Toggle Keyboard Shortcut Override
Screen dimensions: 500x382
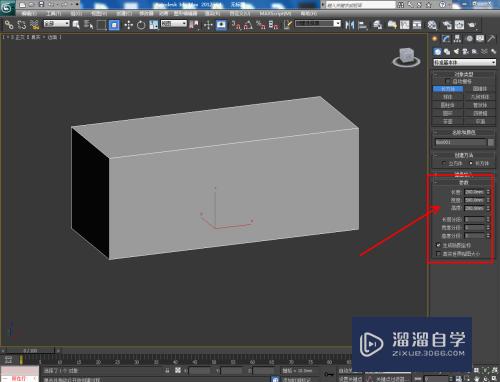click(221, 25)
